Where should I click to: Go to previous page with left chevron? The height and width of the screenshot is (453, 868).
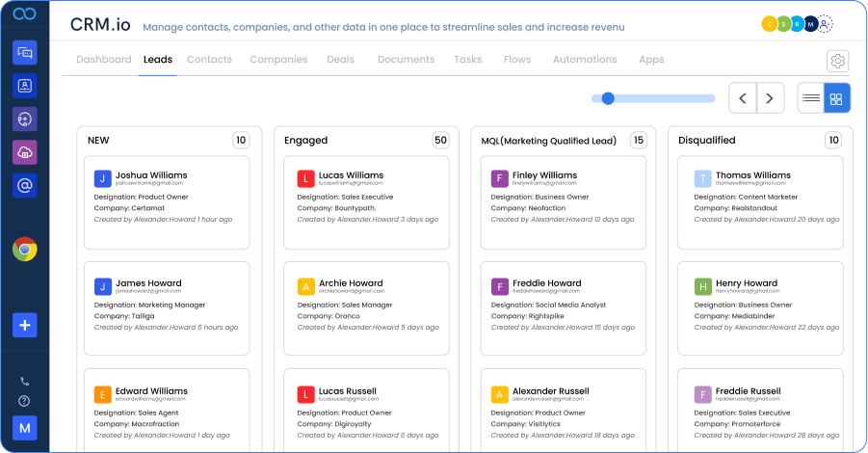(x=742, y=98)
